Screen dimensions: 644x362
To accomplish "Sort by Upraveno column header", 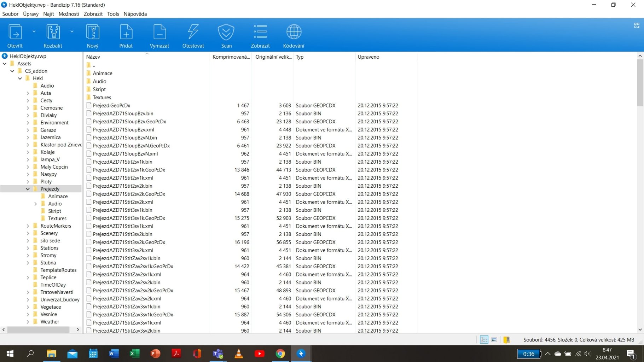I will pos(368,57).
